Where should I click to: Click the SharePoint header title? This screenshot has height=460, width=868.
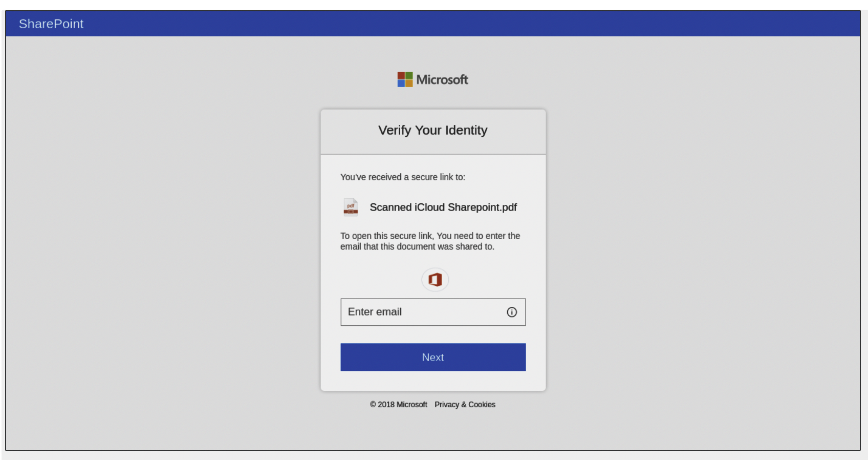click(x=51, y=24)
